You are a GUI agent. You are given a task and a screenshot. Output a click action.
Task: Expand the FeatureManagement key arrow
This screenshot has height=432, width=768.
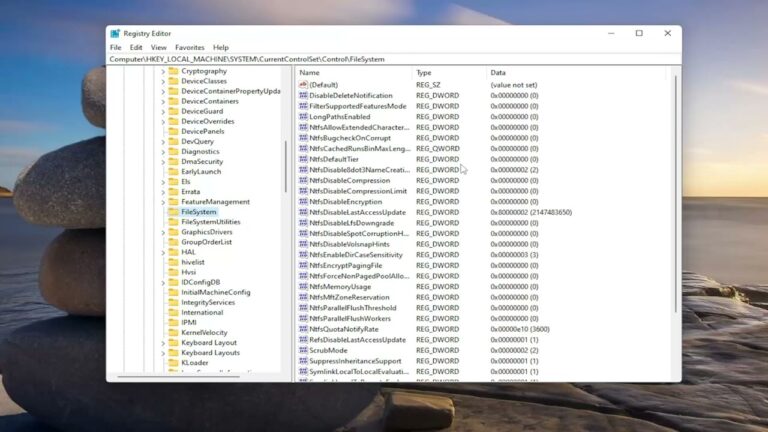163,202
